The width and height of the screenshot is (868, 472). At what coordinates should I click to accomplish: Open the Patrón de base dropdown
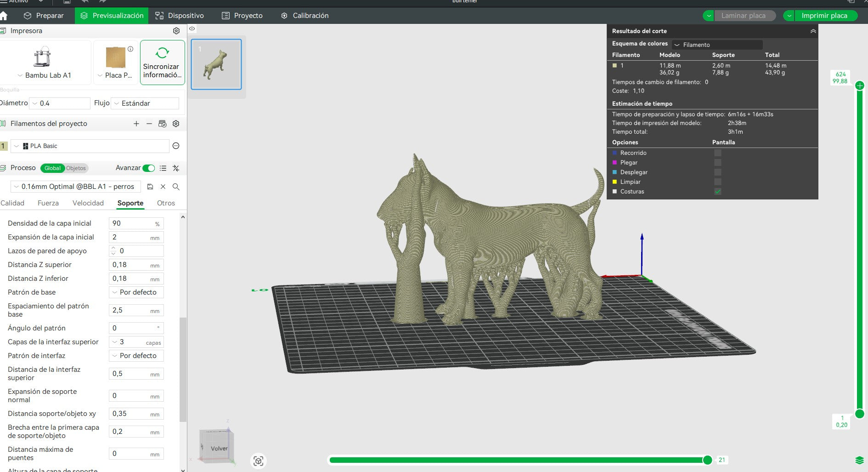136,292
